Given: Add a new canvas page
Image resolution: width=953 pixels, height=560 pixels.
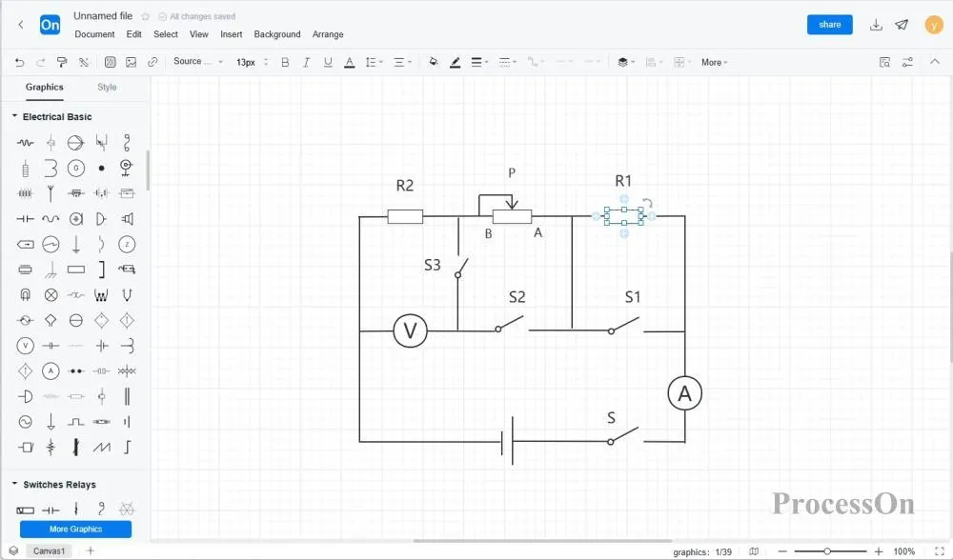Looking at the screenshot, I should (x=90, y=550).
